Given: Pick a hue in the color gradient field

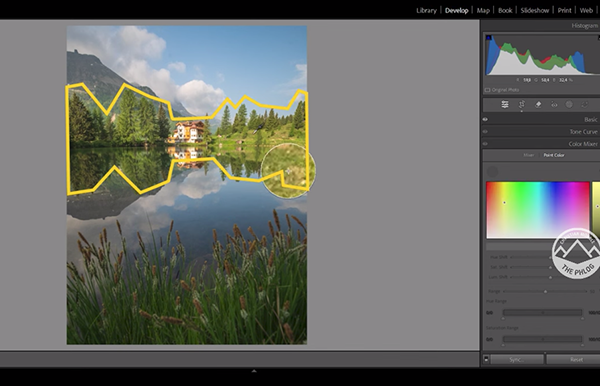Looking at the screenshot, I should 538,210.
